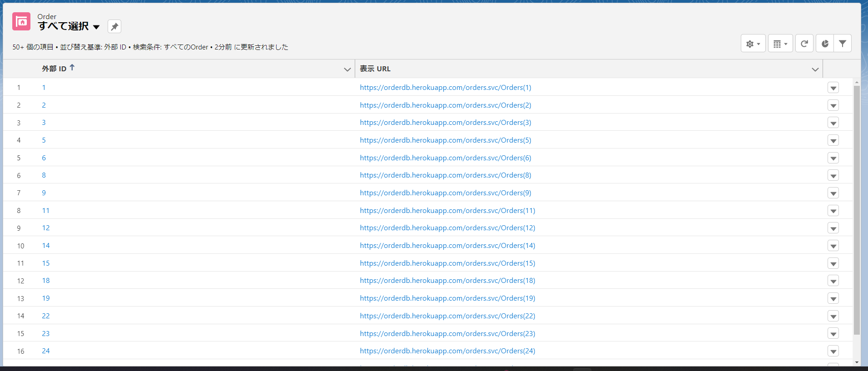Open order record with external ID 9
This screenshot has width=868, height=371.
[x=44, y=193]
